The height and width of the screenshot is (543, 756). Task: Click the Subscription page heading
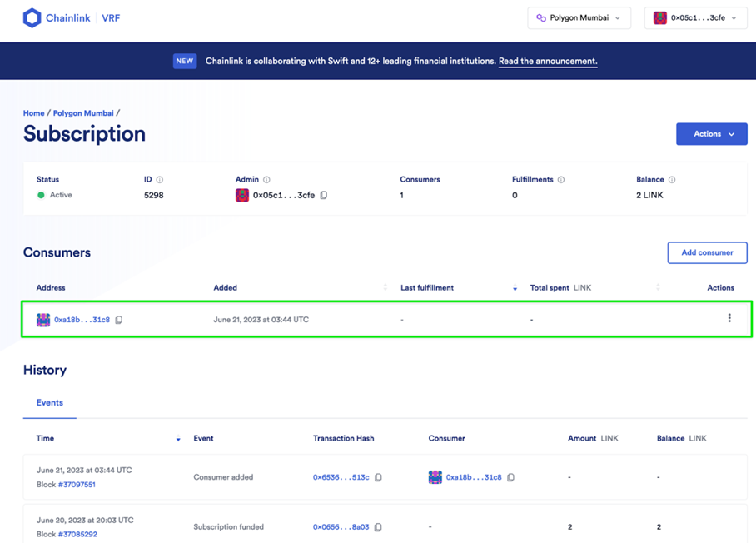click(84, 133)
